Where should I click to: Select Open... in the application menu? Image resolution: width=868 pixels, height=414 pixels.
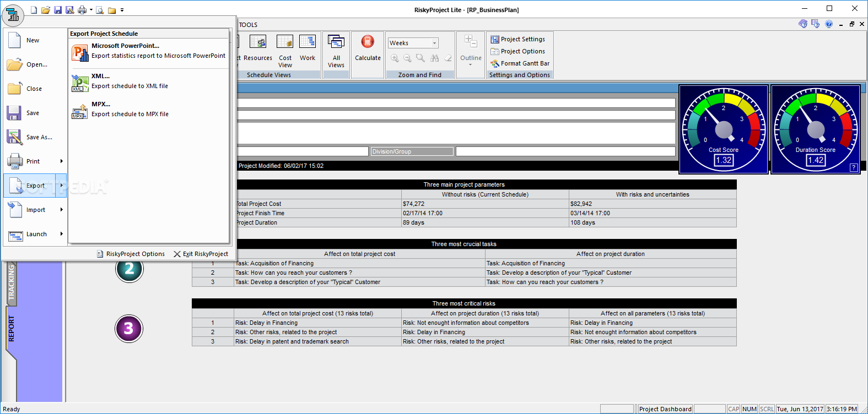[x=35, y=64]
